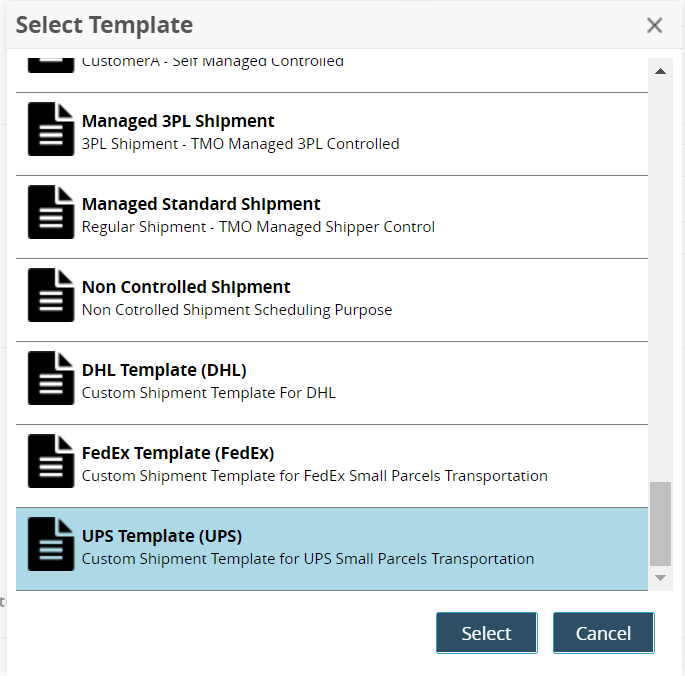Click the DHL Template document icon
Screen dimensions: 685x676
click(x=51, y=378)
